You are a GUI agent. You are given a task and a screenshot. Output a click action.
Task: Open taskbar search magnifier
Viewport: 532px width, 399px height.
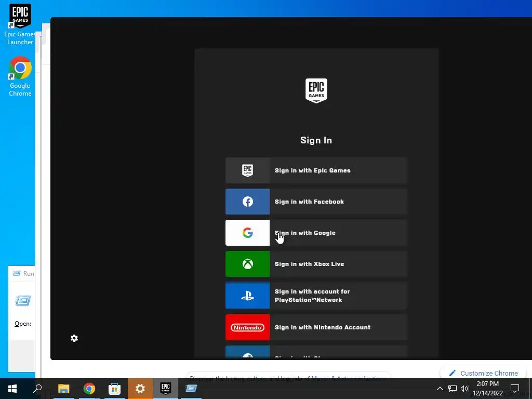click(x=37, y=389)
